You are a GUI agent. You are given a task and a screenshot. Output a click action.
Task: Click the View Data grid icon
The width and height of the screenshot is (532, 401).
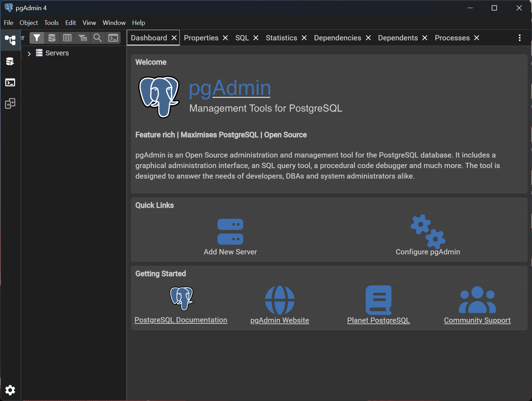(67, 38)
